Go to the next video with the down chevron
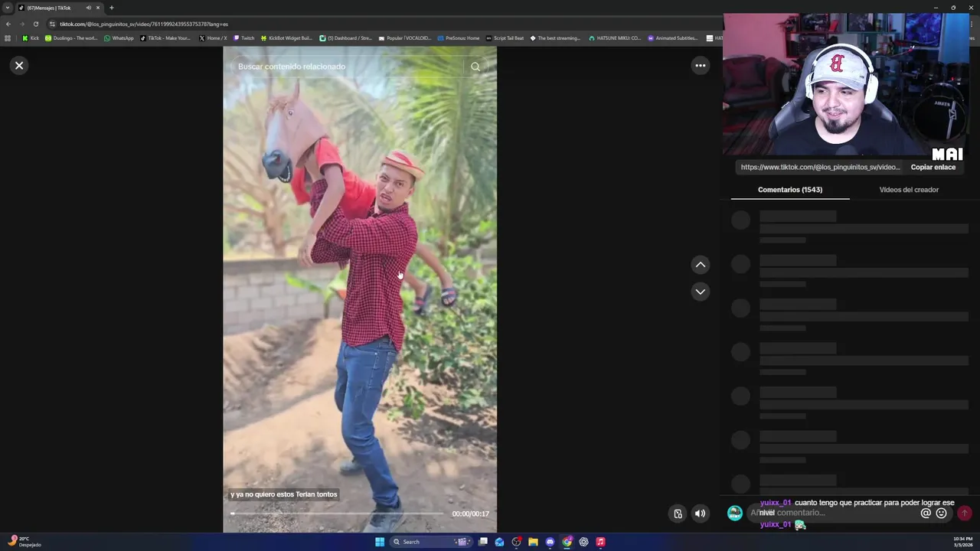The width and height of the screenshot is (980, 551). click(x=700, y=292)
